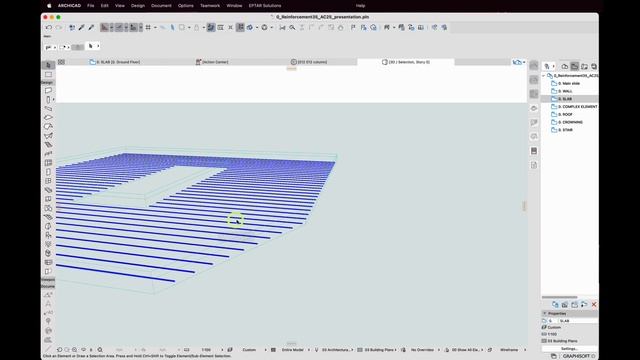Open the tab bar navigation dropdown arrow
640x360 pixels.
click(x=524, y=62)
